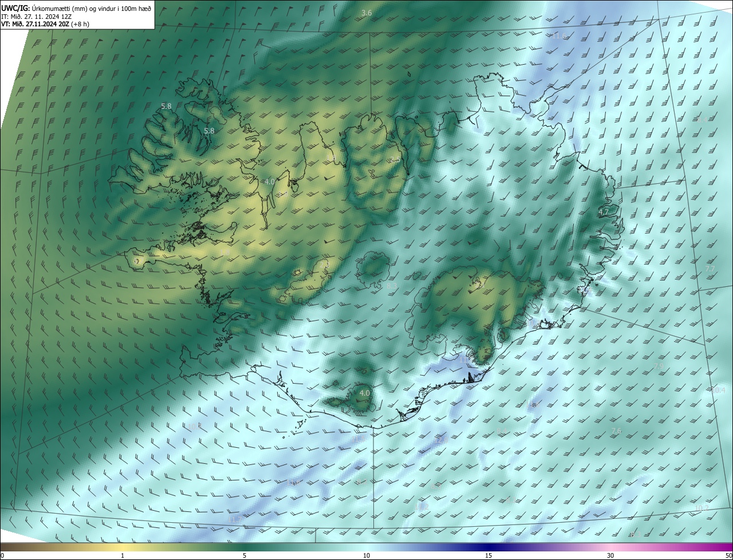Click the 'VT: Mið. 27.11.2024 20Z (+8 h)' line
Image resolution: width=733 pixels, height=560 pixels.
[45, 24]
